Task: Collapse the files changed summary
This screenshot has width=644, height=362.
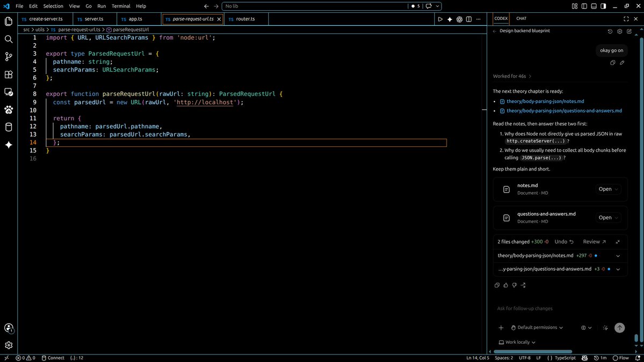Action: pos(618,242)
